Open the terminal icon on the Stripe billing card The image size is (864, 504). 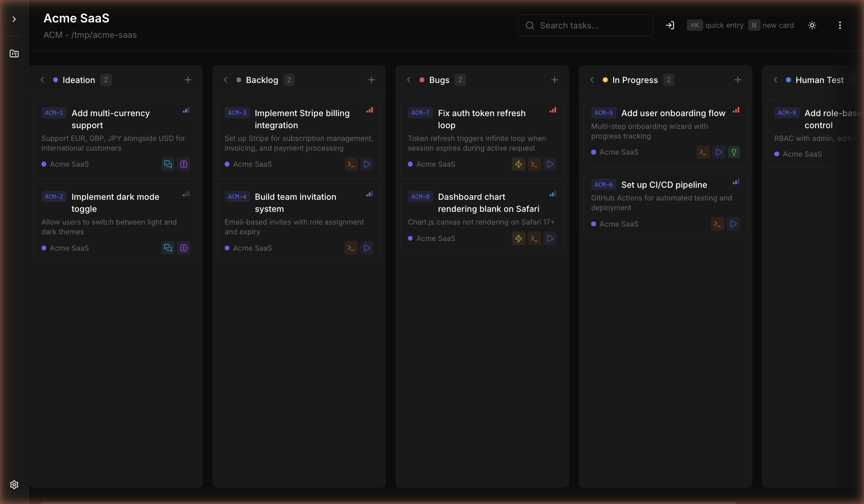(351, 164)
